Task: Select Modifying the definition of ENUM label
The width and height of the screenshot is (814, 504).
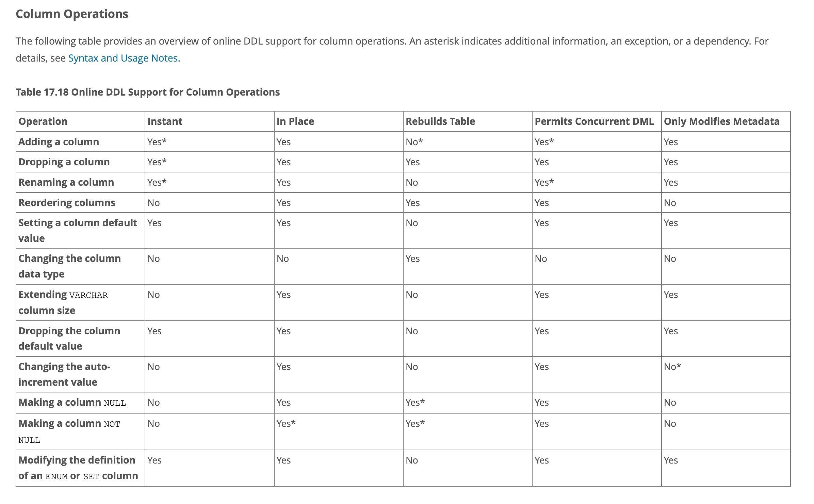Action: point(78,468)
